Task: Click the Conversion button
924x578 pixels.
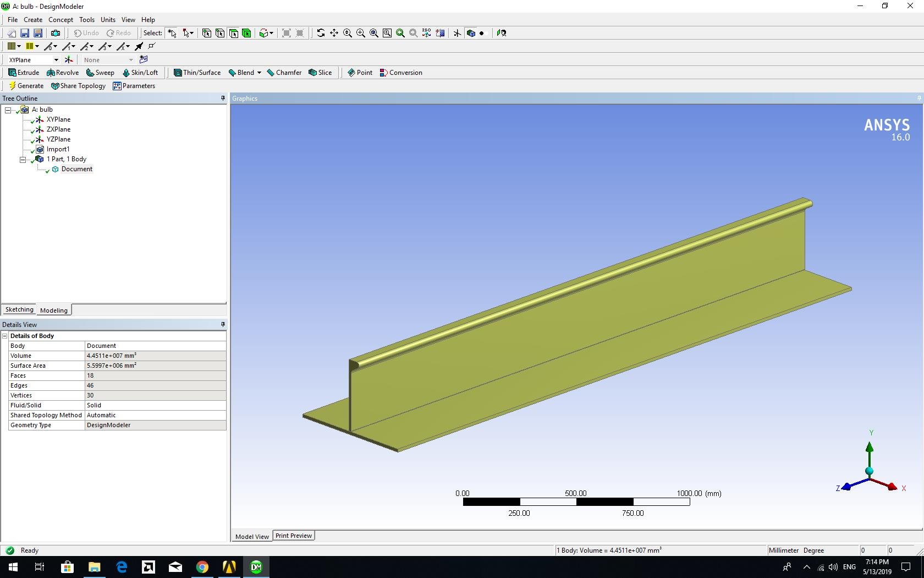Action: (401, 73)
